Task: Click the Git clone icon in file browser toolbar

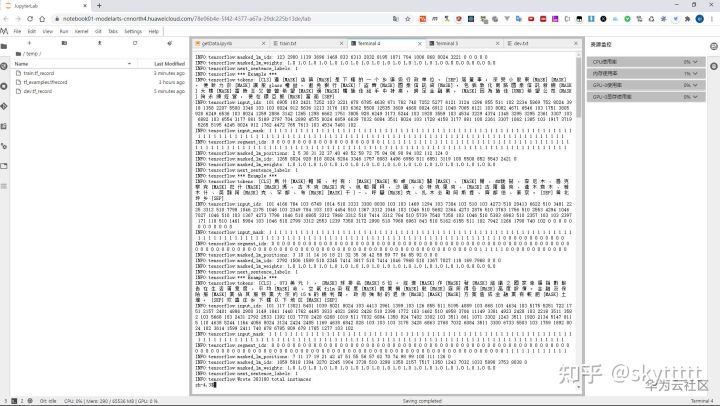Action: [169, 43]
